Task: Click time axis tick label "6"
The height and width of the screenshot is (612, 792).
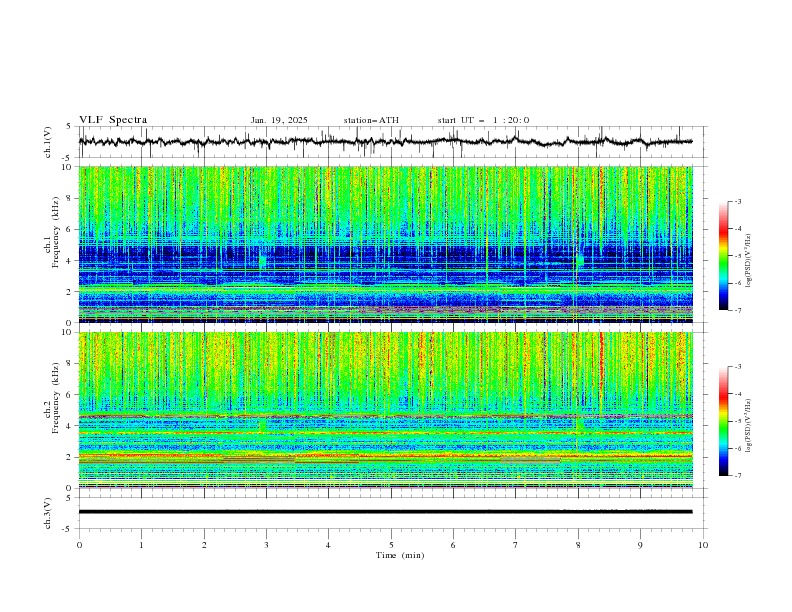Action: (x=453, y=545)
